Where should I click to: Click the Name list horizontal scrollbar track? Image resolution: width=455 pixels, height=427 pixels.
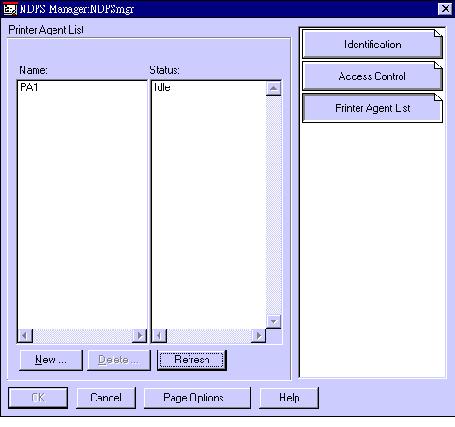pos(82,336)
